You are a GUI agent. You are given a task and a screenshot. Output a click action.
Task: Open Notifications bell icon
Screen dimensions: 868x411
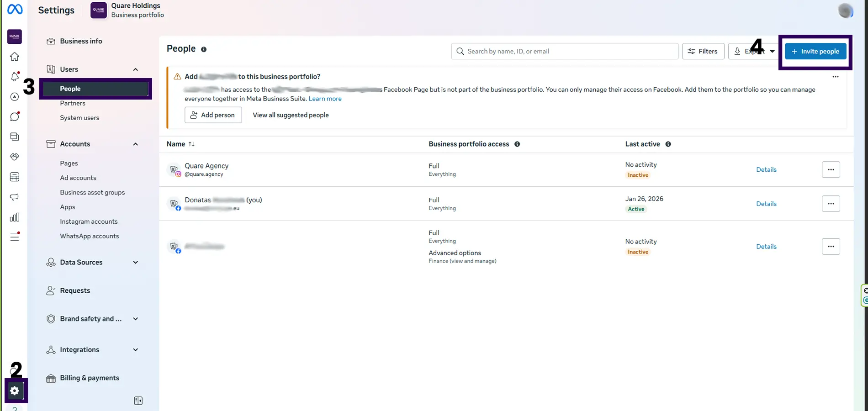(x=15, y=77)
